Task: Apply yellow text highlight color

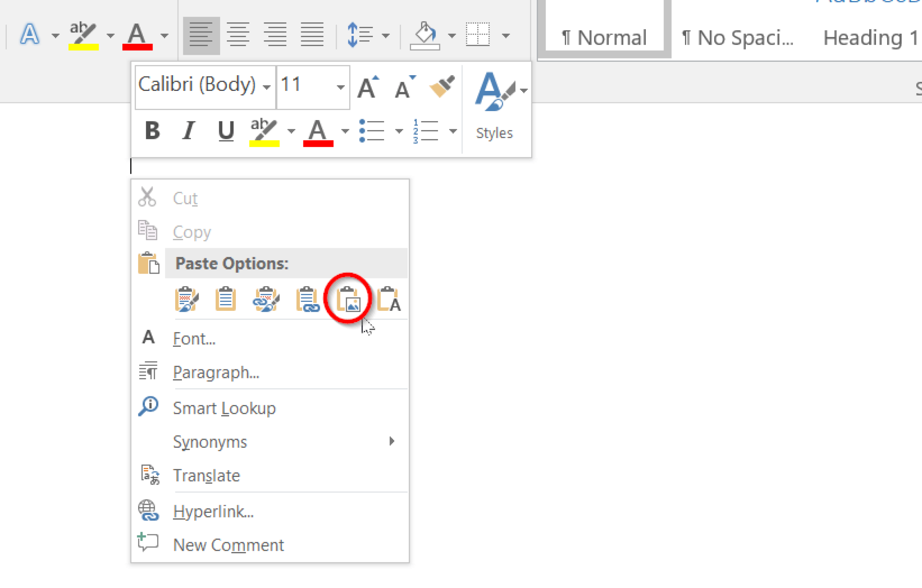Action: (x=264, y=131)
